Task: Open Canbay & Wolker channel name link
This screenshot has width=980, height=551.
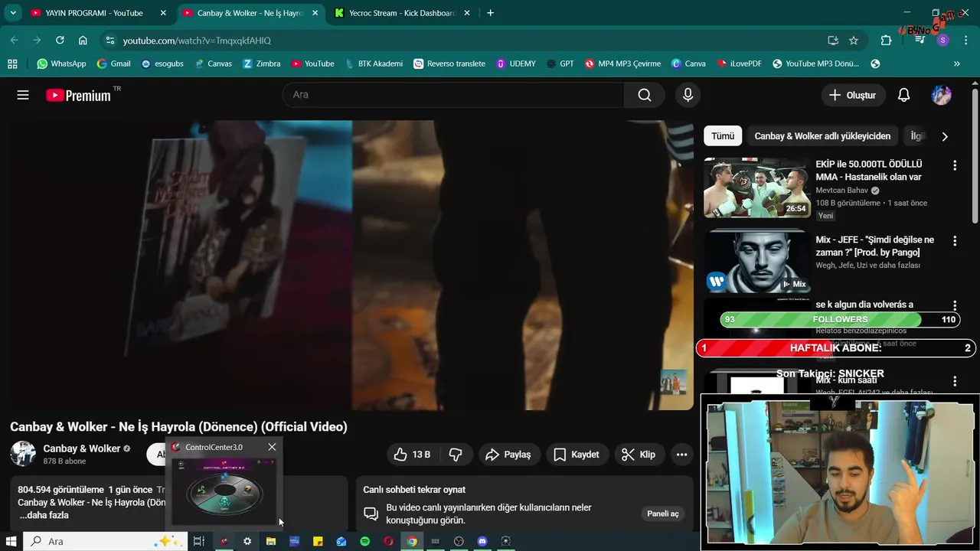Action: (82, 448)
